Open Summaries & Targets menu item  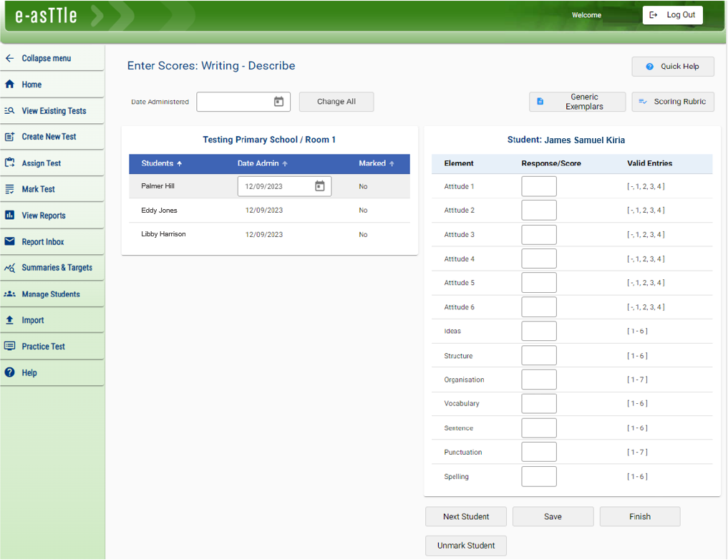pos(57,268)
